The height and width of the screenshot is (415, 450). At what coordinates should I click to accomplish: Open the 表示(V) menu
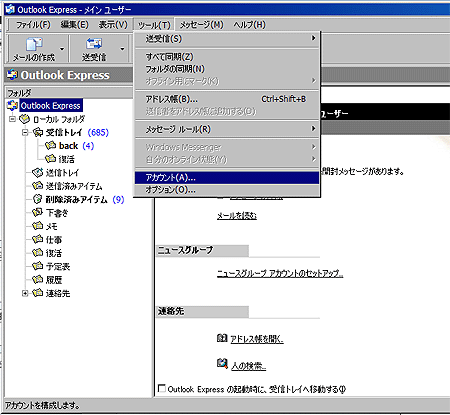click(113, 25)
